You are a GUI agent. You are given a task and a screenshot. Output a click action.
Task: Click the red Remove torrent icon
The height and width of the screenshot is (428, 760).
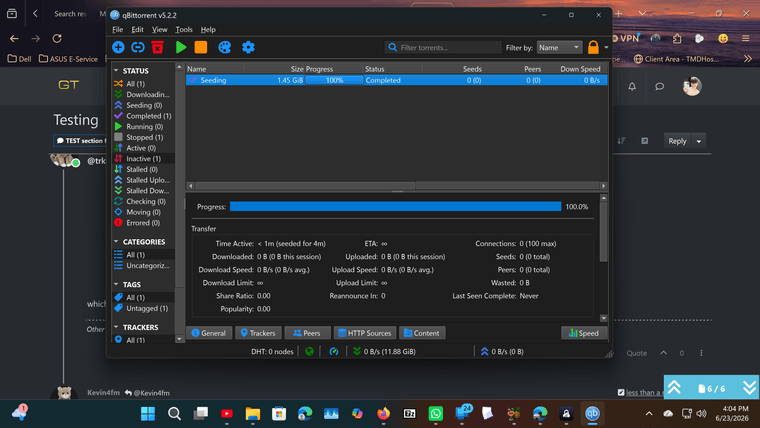pos(158,47)
